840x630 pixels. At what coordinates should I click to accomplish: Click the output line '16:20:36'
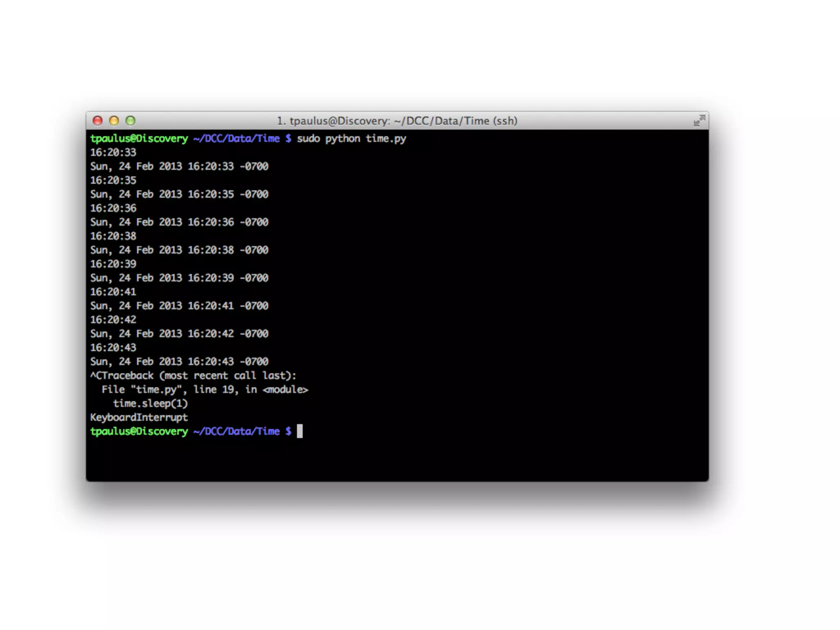coord(113,208)
